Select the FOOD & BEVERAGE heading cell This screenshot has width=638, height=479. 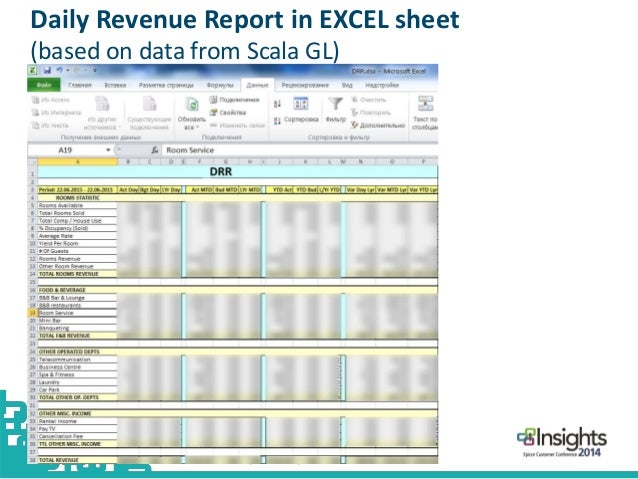77,290
